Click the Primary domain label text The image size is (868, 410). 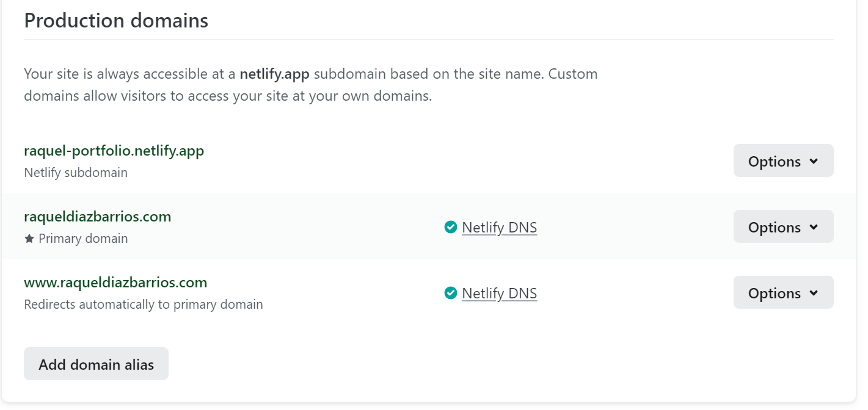[83, 239]
